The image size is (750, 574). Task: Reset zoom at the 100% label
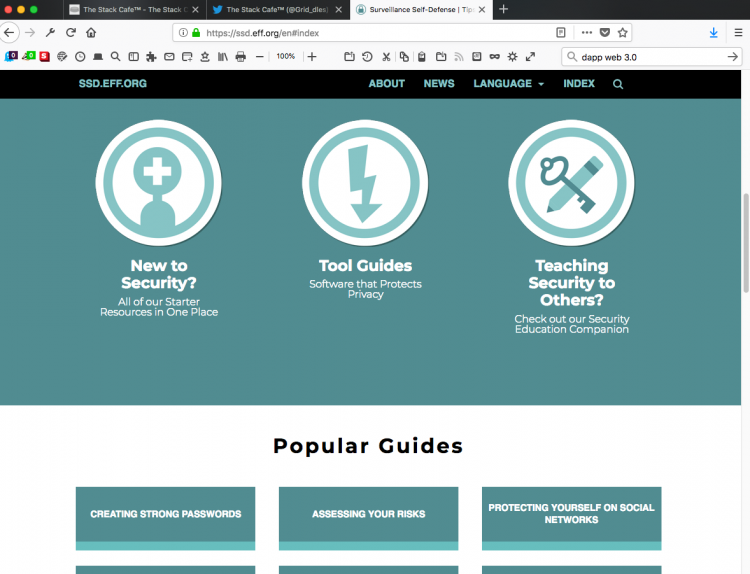286,56
